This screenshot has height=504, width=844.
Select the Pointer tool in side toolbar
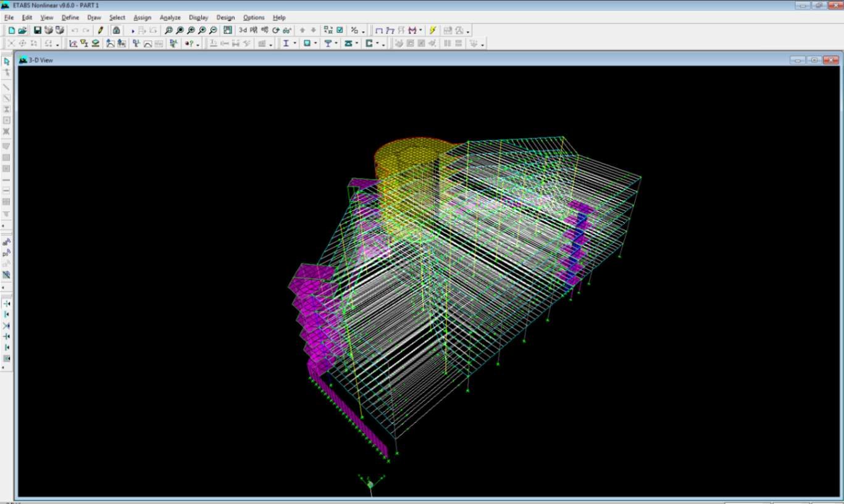click(7, 62)
